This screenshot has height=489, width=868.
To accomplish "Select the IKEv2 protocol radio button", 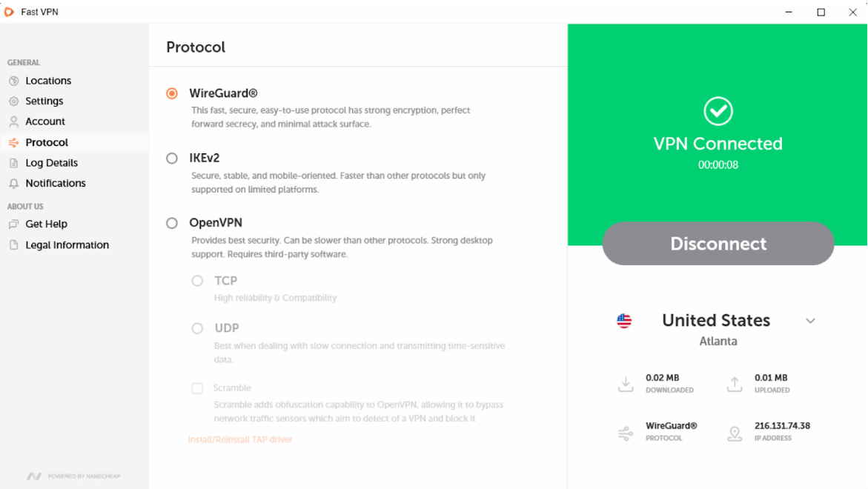I will pos(171,159).
